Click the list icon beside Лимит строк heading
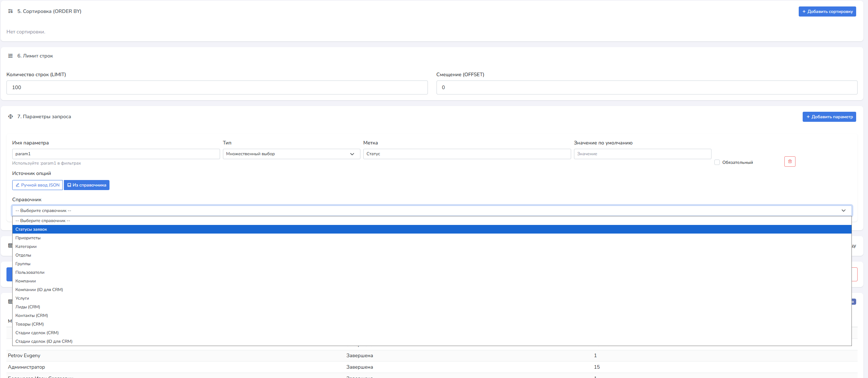This screenshot has width=868, height=378. point(10,56)
